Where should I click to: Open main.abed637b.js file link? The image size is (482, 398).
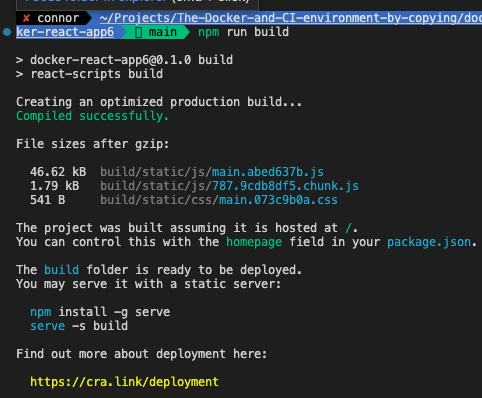coord(268,172)
